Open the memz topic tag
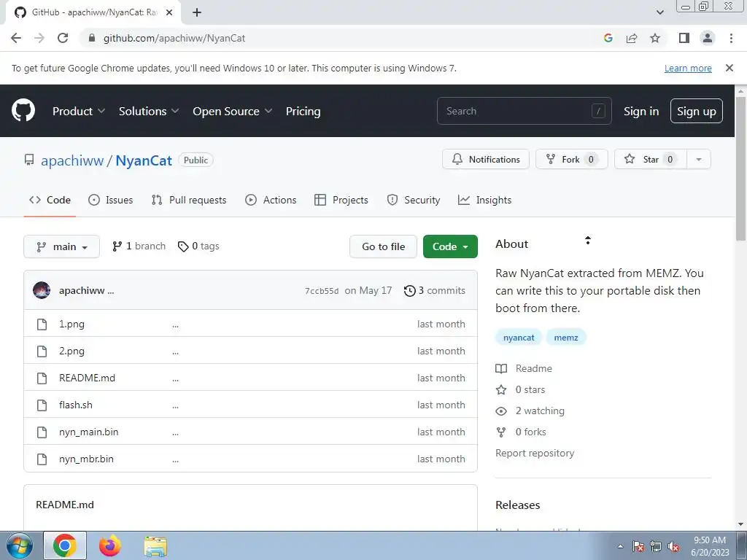 tap(566, 338)
